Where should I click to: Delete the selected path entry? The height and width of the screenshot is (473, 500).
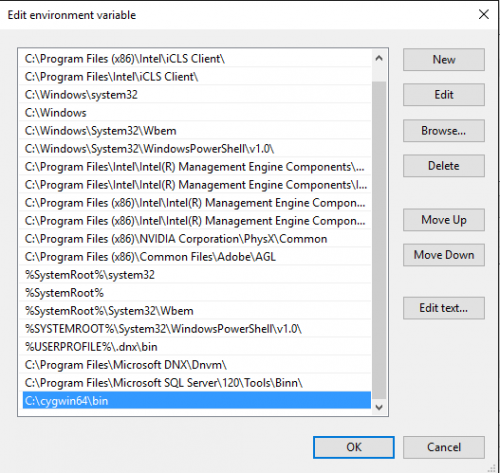444,166
